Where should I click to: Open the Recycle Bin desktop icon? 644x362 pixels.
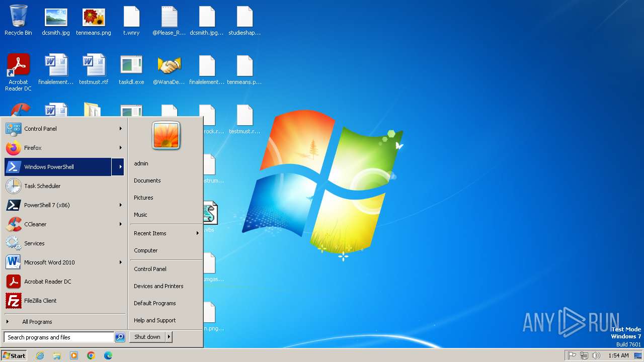(x=18, y=21)
